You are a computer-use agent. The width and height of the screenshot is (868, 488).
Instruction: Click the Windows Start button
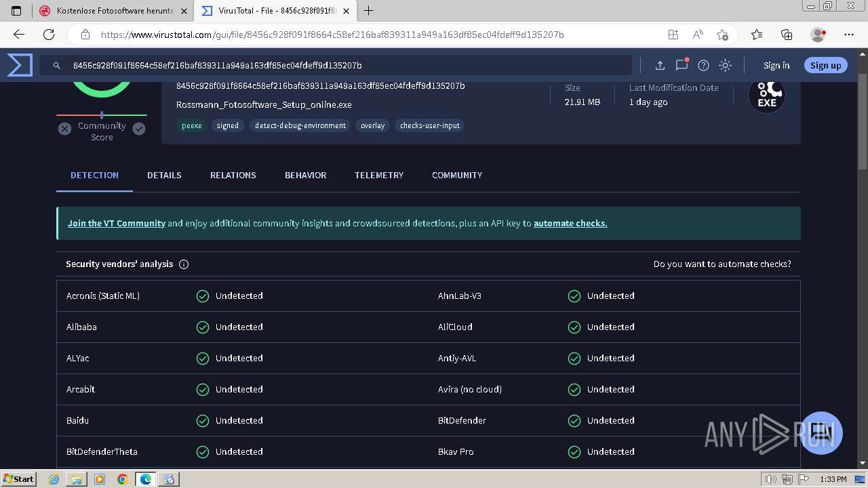(19, 479)
